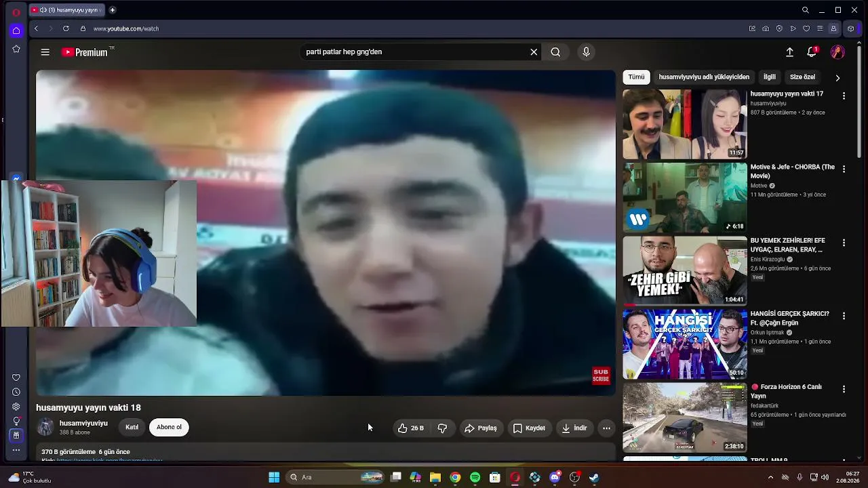Share video with Paylaş button
This screenshot has height=488, width=868.
[x=481, y=428]
